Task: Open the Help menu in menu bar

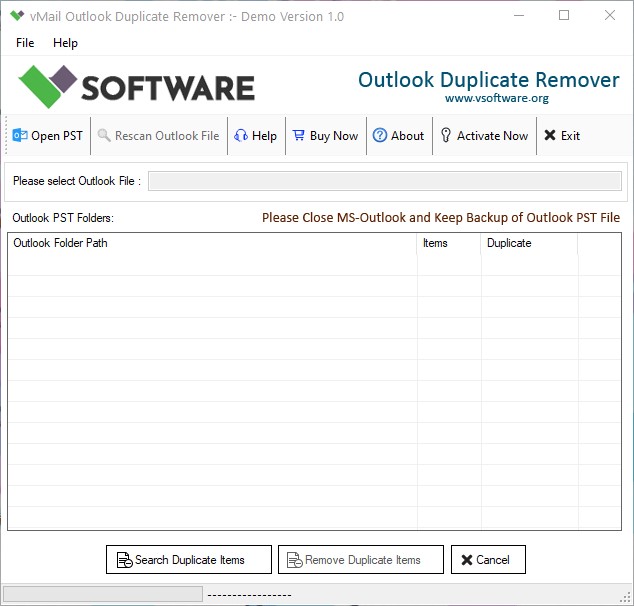Action: [65, 43]
